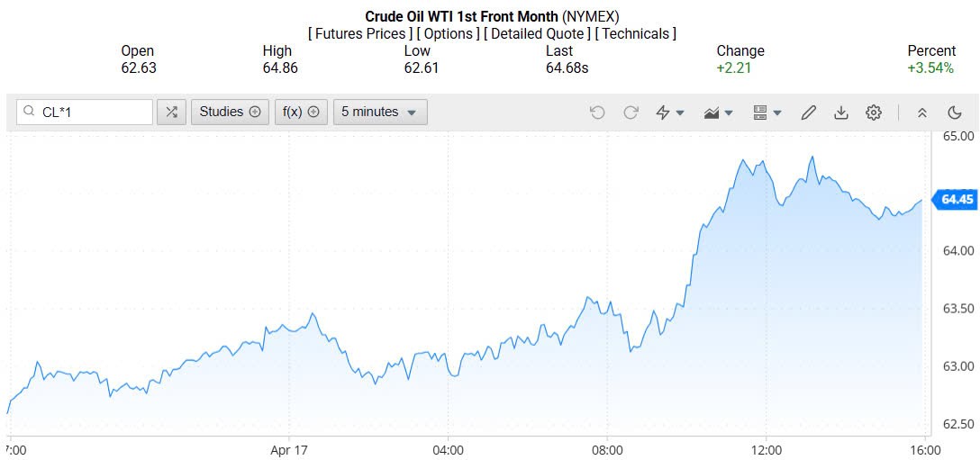980x460 pixels.
Task: View the Technicals link
Action: click(x=635, y=34)
